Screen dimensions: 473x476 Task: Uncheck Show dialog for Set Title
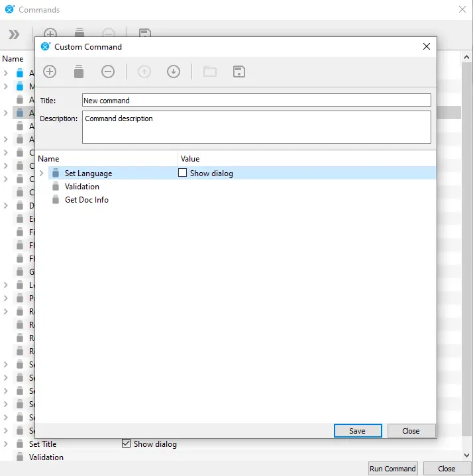(126, 444)
